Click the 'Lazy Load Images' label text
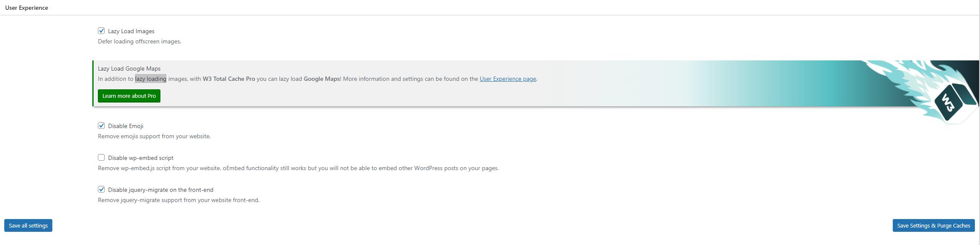 click(131, 31)
